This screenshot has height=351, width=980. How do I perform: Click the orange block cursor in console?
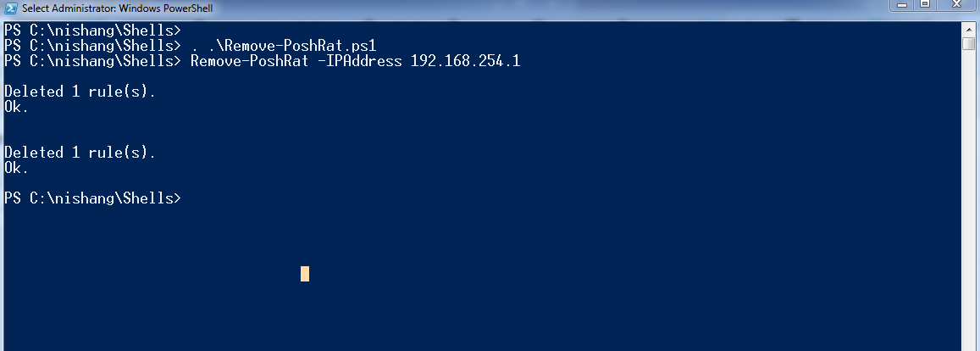point(305,274)
